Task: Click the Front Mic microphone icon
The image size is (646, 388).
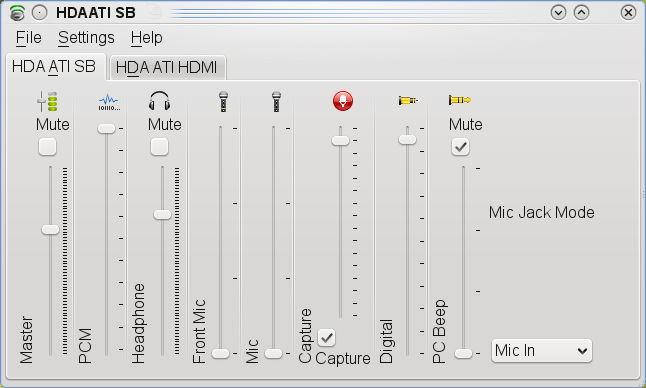Action: point(223,102)
